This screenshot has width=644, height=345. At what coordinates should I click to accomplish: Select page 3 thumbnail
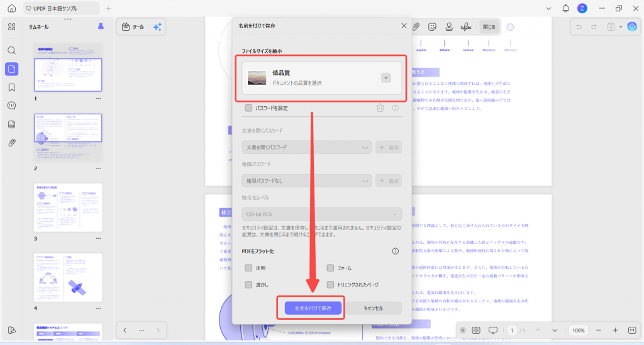click(68, 207)
